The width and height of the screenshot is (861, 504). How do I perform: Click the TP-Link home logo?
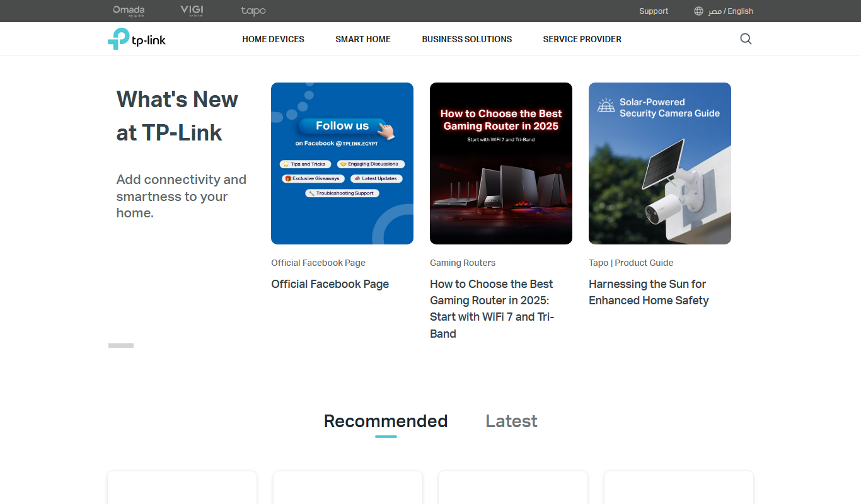pyautogui.click(x=137, y=39)
